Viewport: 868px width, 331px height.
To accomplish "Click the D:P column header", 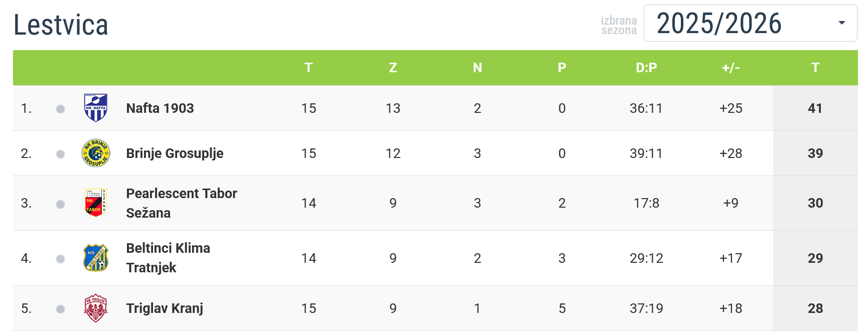I will tap(646, 68).
